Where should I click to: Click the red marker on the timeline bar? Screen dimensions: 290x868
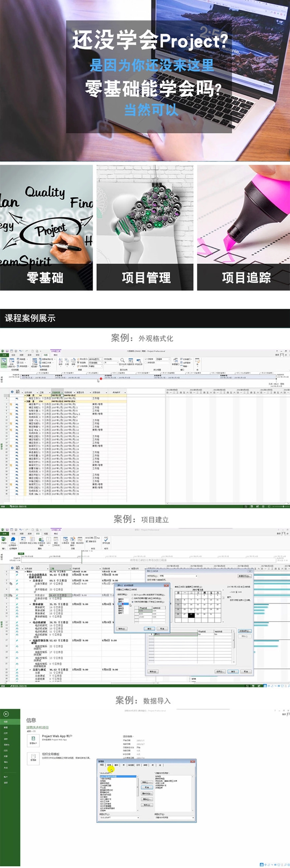click(101, 379)
